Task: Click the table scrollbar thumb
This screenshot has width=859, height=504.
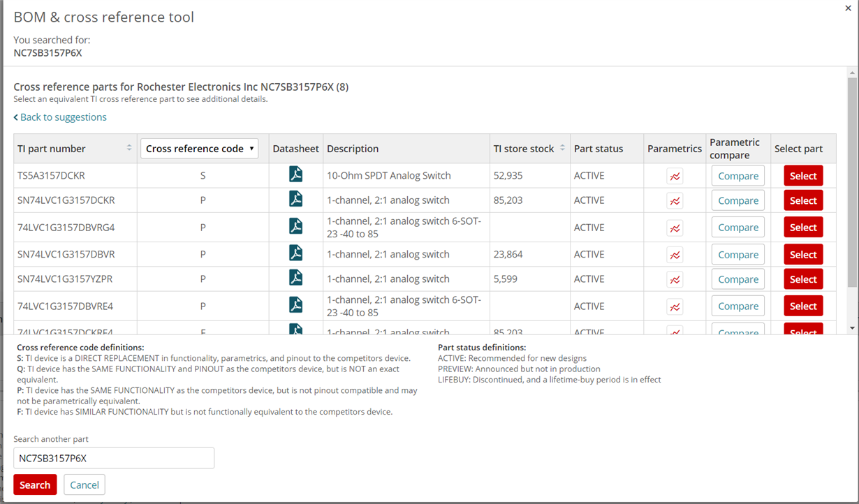Action: click(852, 181)
